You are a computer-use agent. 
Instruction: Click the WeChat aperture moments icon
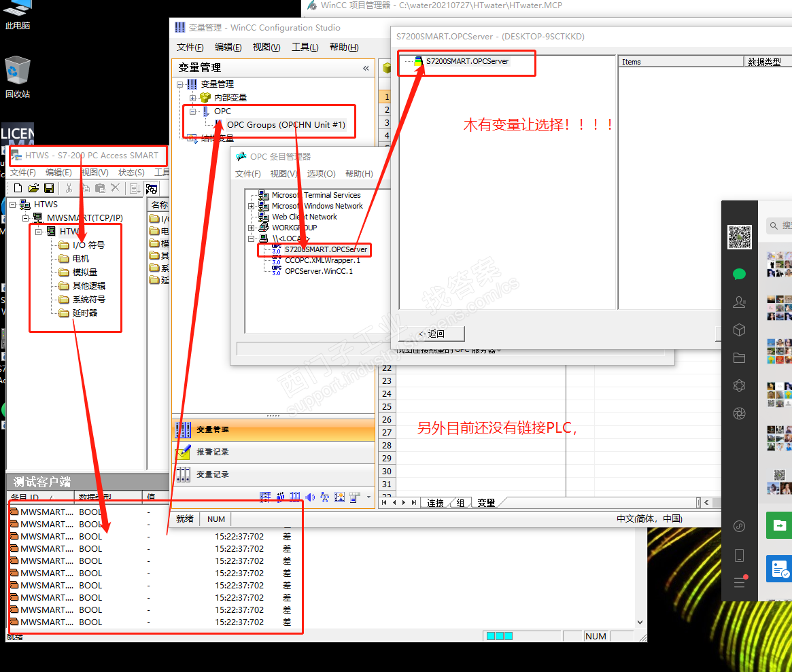click(x=739, y=414)
